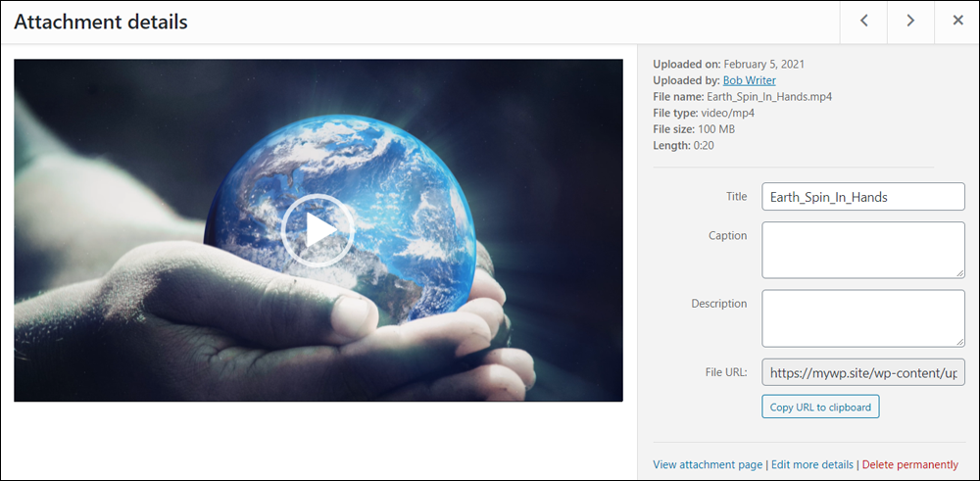Choose Delete permanently link
The image size is (980, 481).
click(x=910, y=464)
